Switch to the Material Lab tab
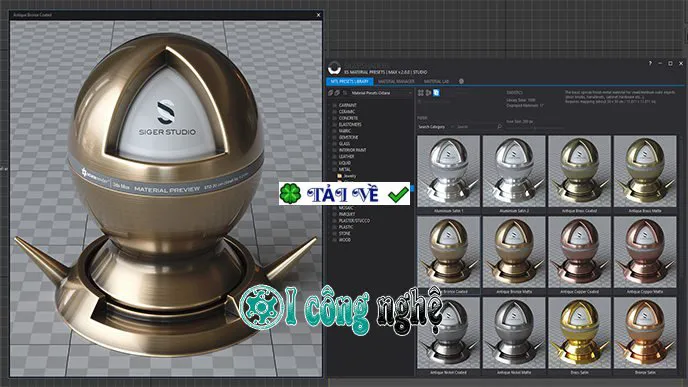The height and width of the screenshot is (387, 688). point(436,82)
